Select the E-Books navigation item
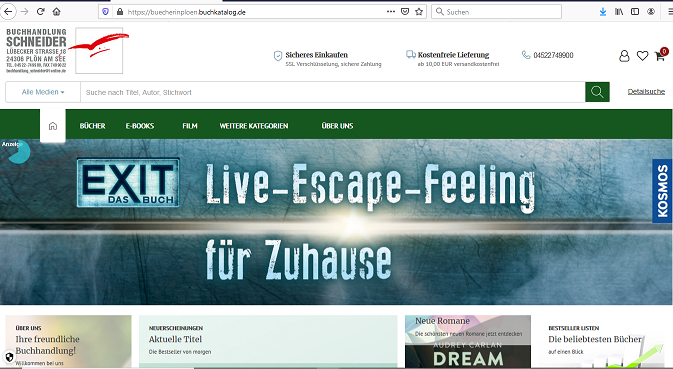The width and height of the screenshot is (673, 369). point(140,126)
